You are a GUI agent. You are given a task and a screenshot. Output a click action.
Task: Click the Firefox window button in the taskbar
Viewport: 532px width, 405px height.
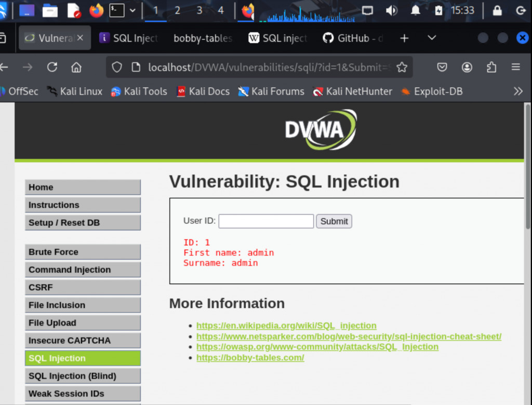point(246,10)
